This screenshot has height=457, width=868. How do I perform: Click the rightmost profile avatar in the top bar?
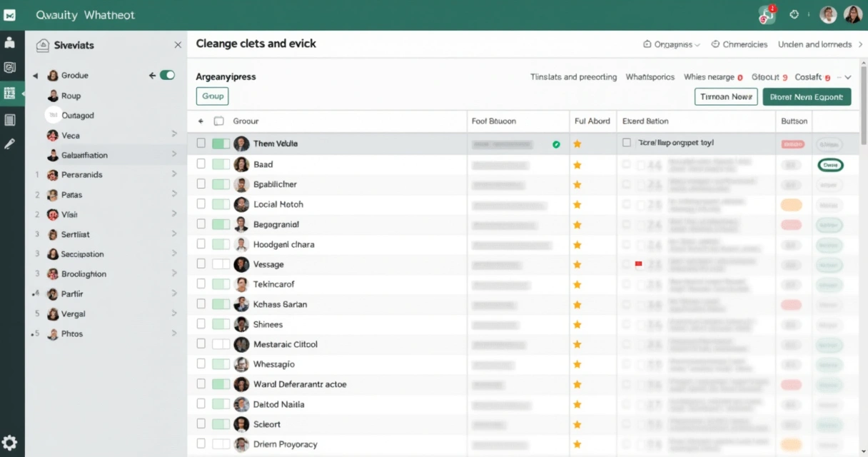[852, 14]
